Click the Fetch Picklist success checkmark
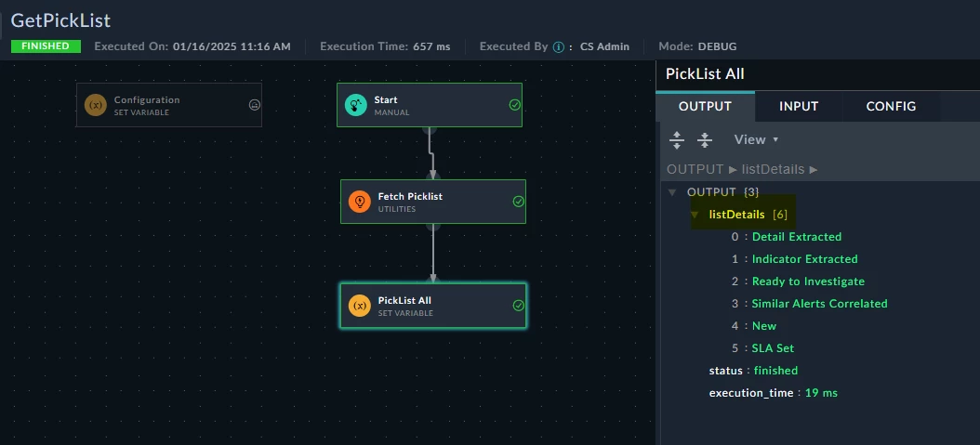980x445 pixels. tap(518, 202)
